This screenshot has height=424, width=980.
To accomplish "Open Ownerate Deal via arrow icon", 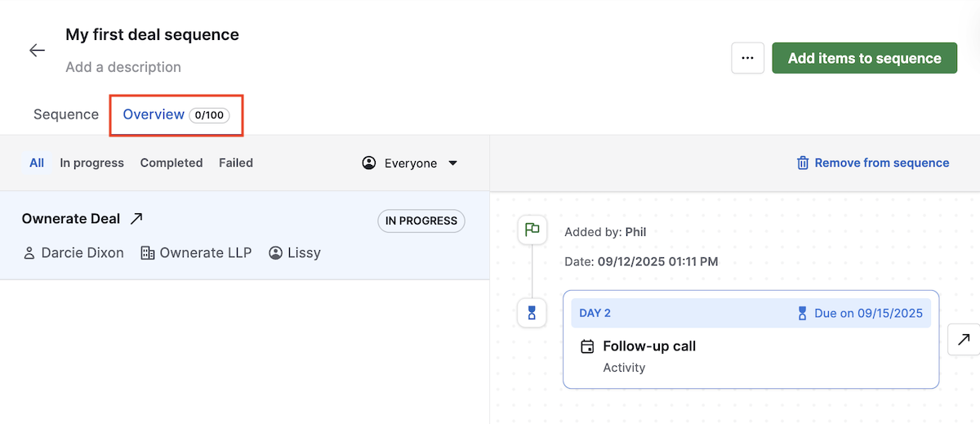I will tap(137, 218).
